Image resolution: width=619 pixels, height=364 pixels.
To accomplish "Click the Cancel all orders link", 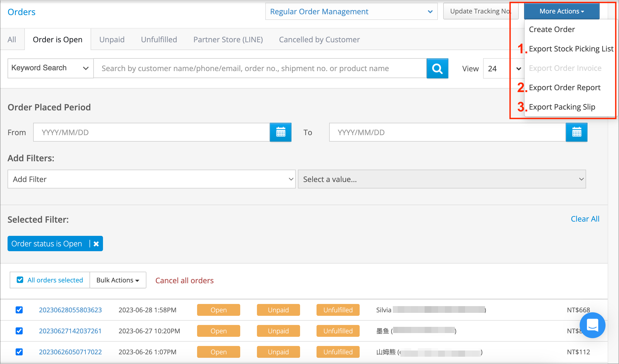I will pos(184,280).
